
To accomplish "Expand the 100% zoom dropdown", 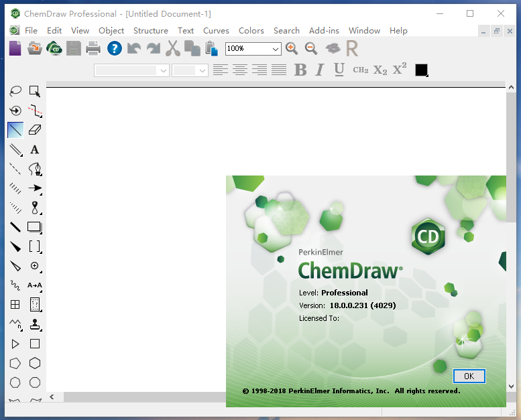I will coord(275,49).
